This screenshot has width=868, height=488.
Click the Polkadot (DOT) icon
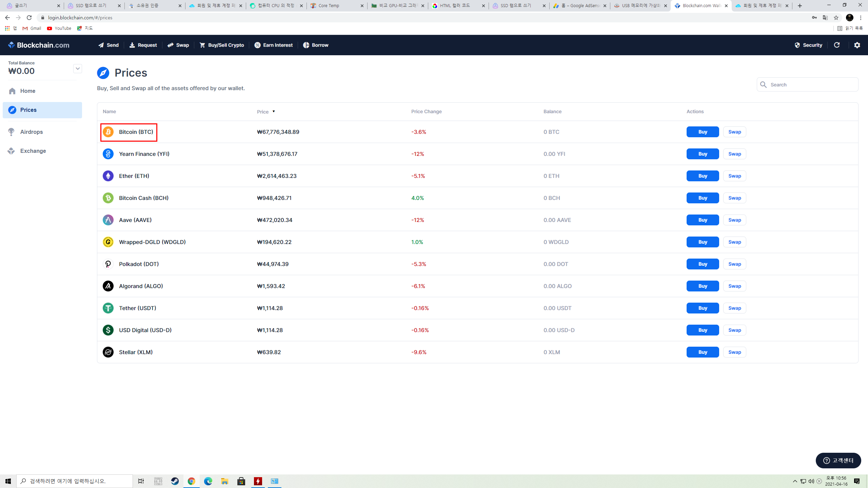pos(108,264)
